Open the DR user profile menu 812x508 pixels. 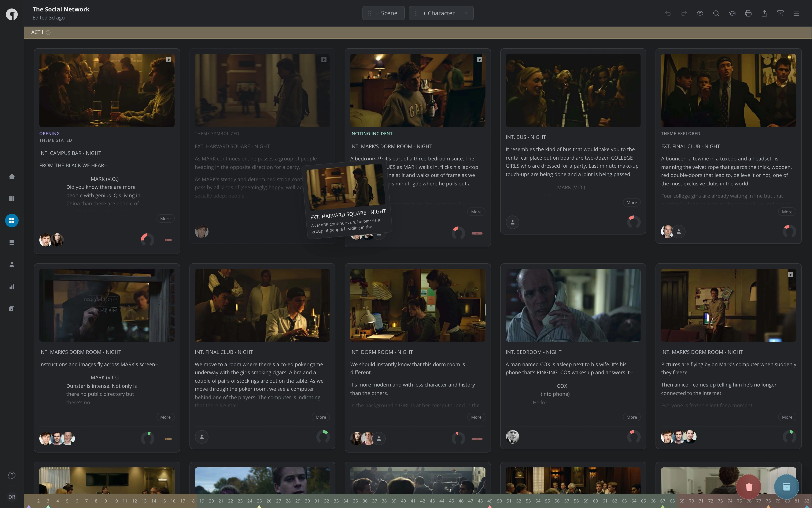(x=12, y=497)
